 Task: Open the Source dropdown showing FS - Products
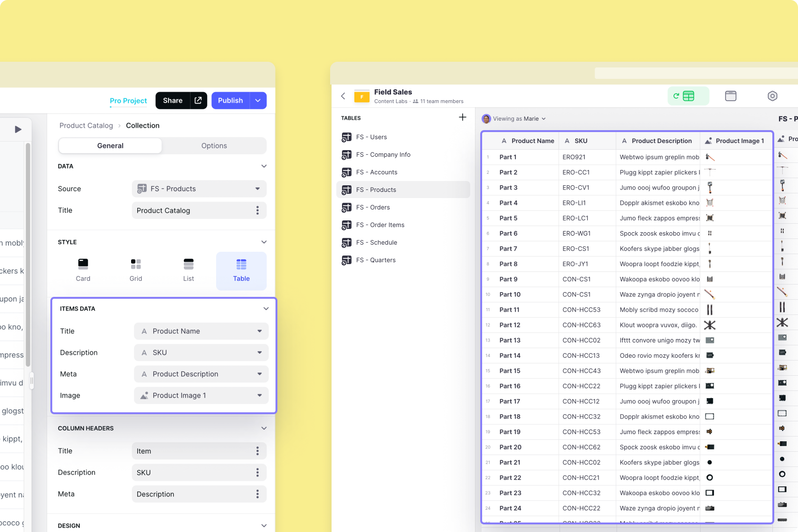pyautogui.click(x=199, y=189)
